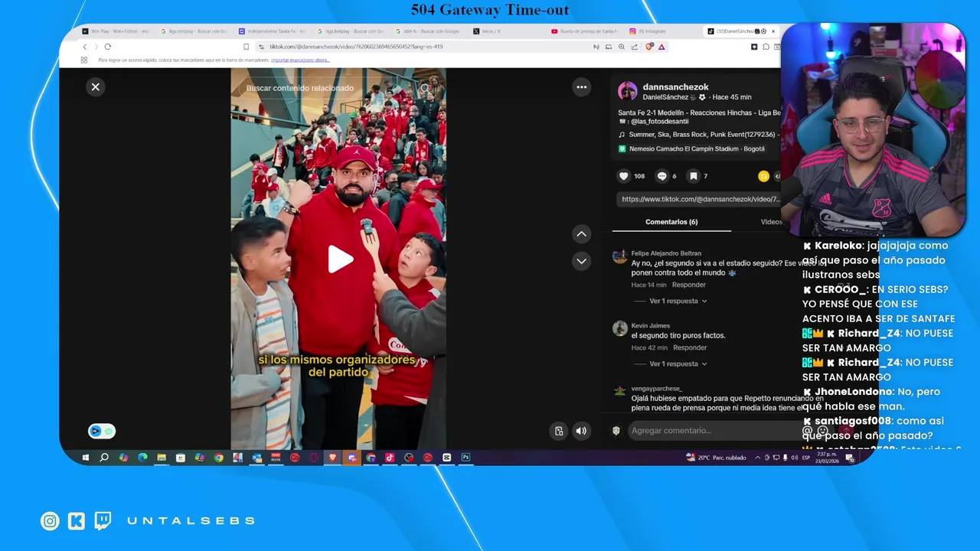Click the share icon in address bar

[x=635, y=47]
